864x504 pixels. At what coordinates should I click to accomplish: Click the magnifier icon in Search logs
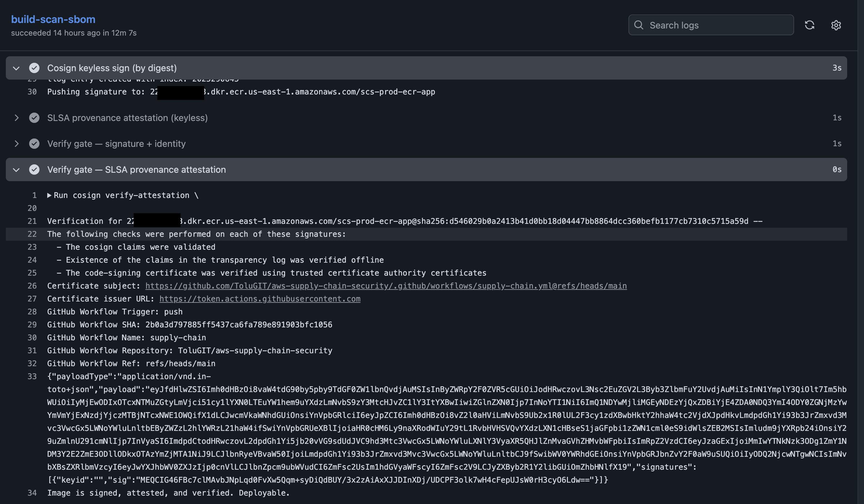638,25
